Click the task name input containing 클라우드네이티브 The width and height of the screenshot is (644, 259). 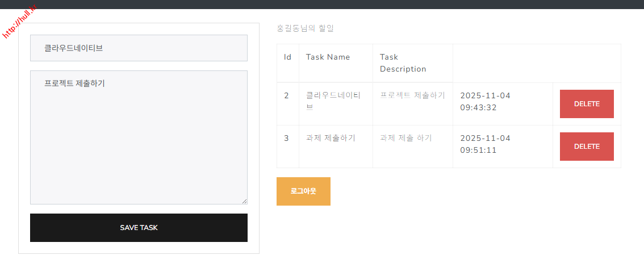tap(139, 48)
